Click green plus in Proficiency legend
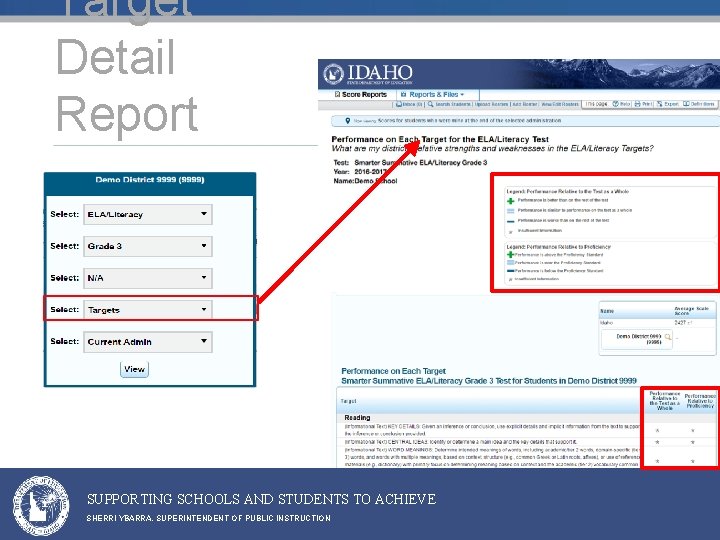This screenshot has height=540, width=720. click(510, 254)
